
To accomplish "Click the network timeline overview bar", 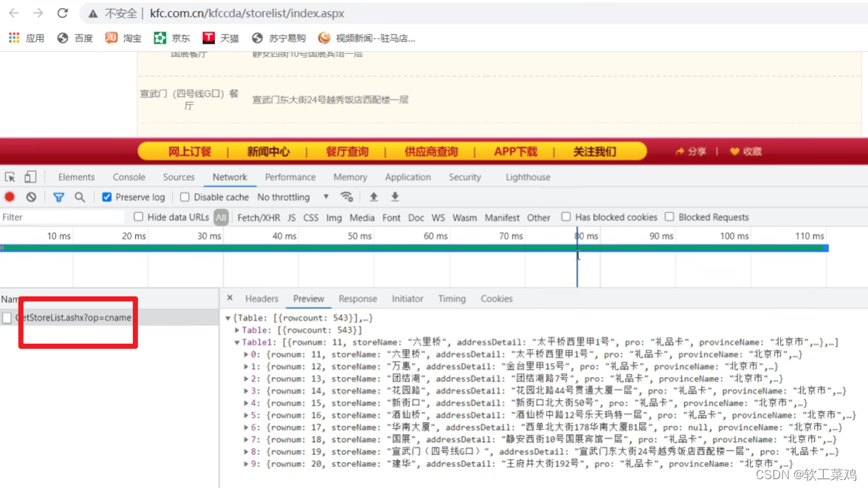I will pyautogui.click(x=414, y=248).
